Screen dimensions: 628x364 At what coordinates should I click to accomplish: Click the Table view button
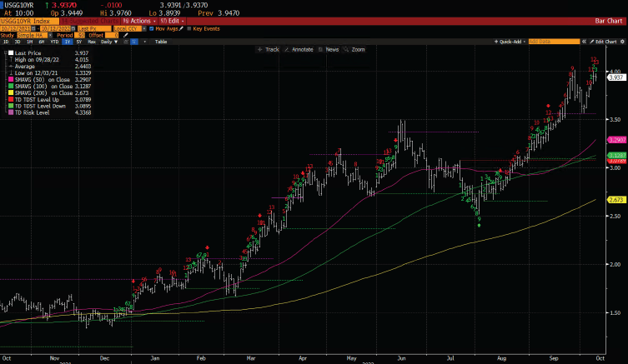[160, 41]
